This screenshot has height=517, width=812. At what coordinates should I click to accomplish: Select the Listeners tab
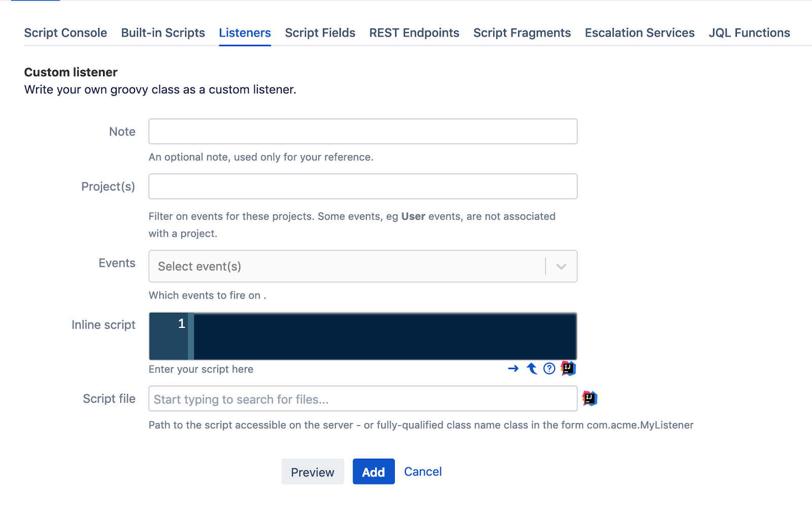click(245, 33)
